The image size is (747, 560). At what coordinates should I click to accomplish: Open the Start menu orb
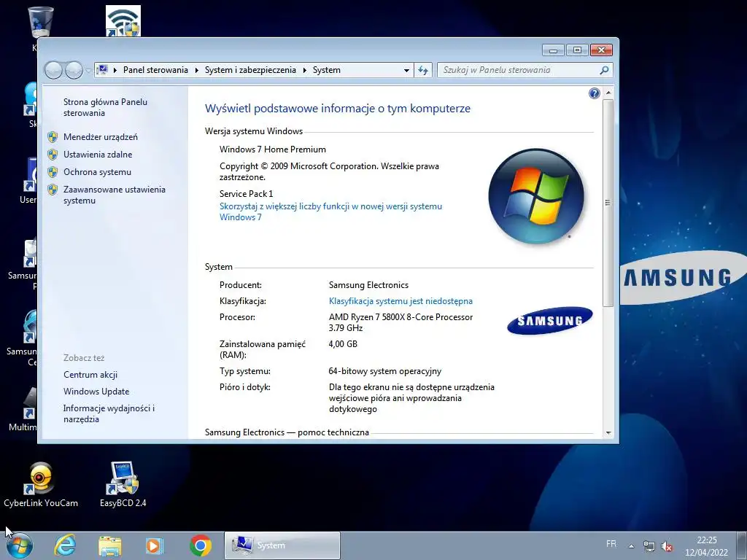(x=20, y=545)
